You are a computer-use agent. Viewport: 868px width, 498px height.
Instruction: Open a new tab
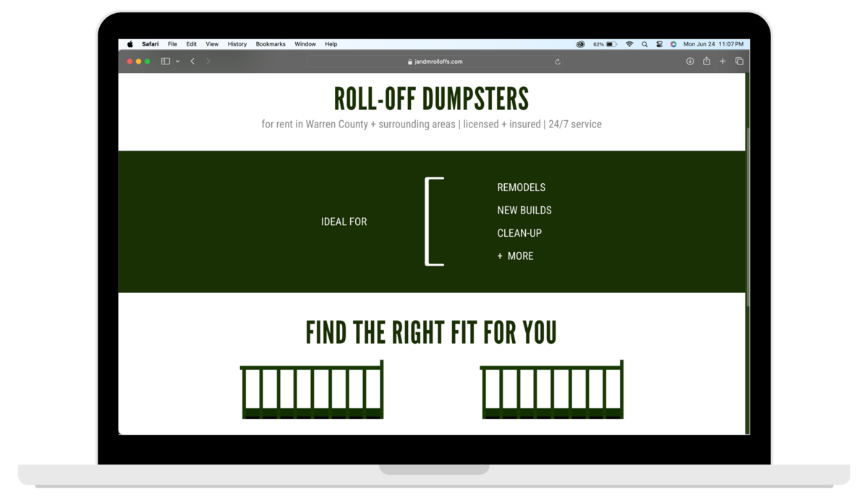click(723, 62)
